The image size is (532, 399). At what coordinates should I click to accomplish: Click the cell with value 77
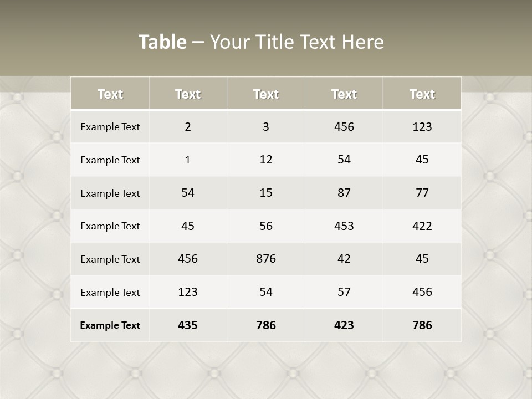point(422,193)
